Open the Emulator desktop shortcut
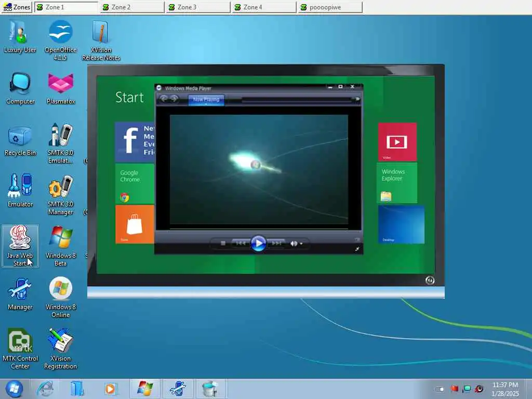Image resolution: width=532 pixels, height=399 pixels. [x=20, y=191]
